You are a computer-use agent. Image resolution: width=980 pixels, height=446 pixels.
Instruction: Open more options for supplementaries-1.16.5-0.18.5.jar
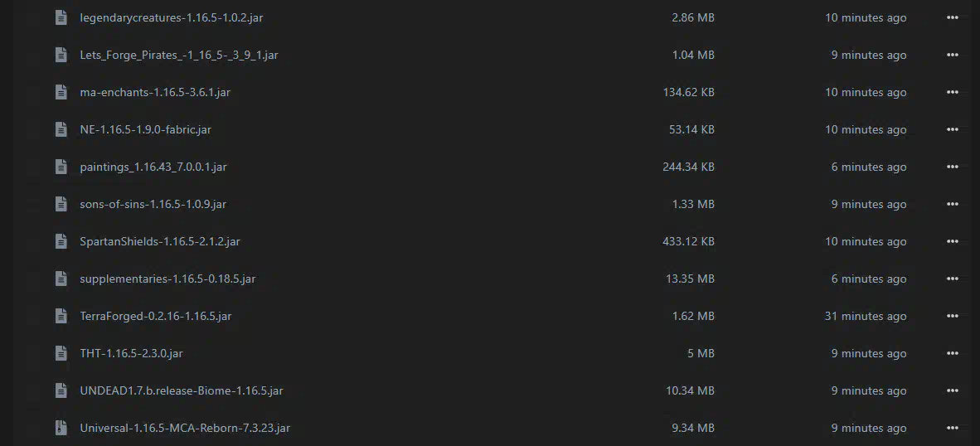[952, 279]
